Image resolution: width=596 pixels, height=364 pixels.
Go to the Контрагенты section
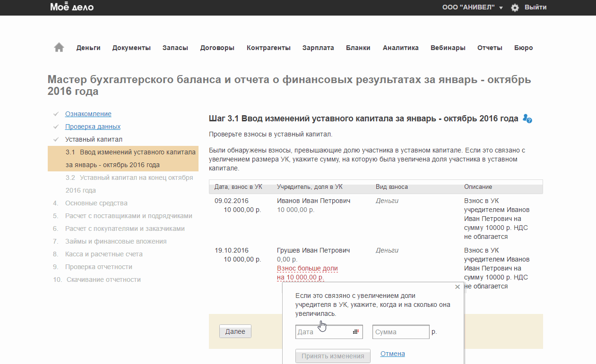(x=268, y=48)
